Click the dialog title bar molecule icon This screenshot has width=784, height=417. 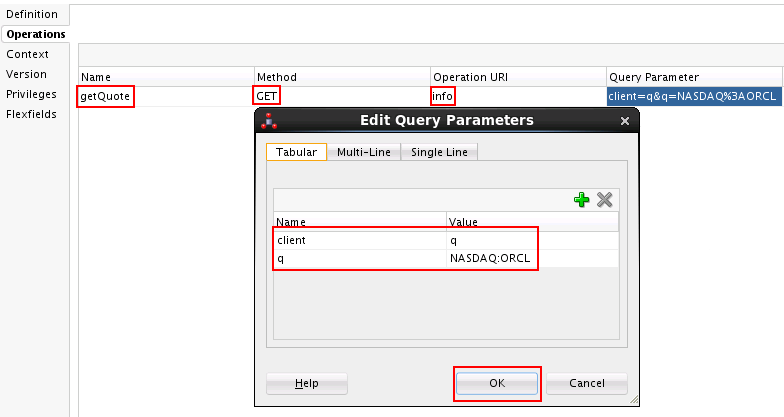(268, 120)
